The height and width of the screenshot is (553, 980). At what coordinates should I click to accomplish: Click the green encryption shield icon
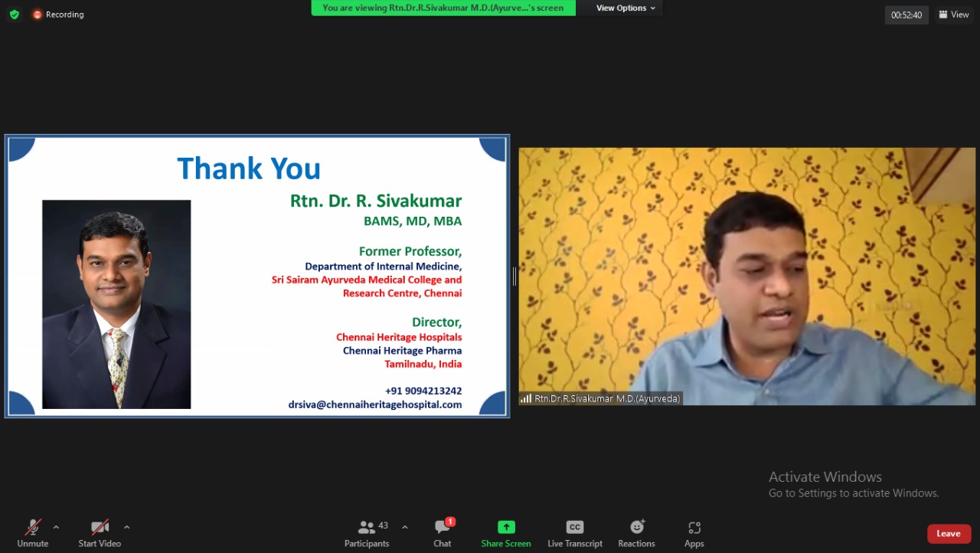tap(14, 15)
